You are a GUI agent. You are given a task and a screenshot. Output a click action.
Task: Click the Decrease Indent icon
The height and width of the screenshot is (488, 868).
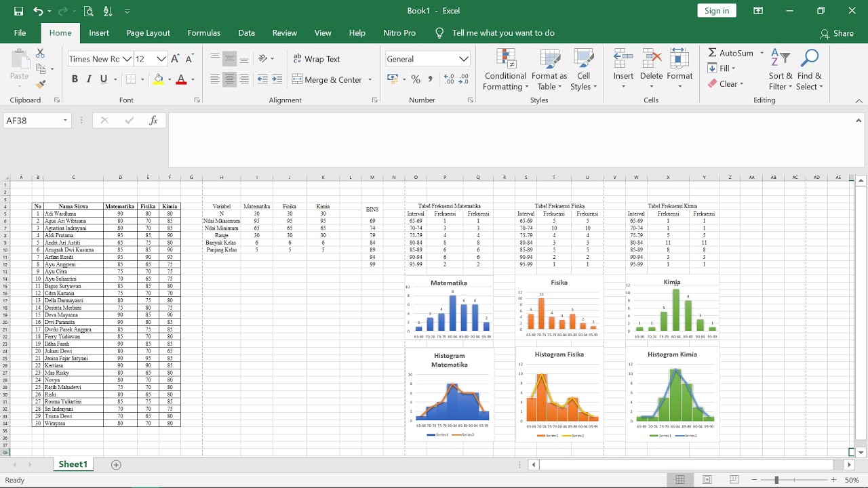262,79
